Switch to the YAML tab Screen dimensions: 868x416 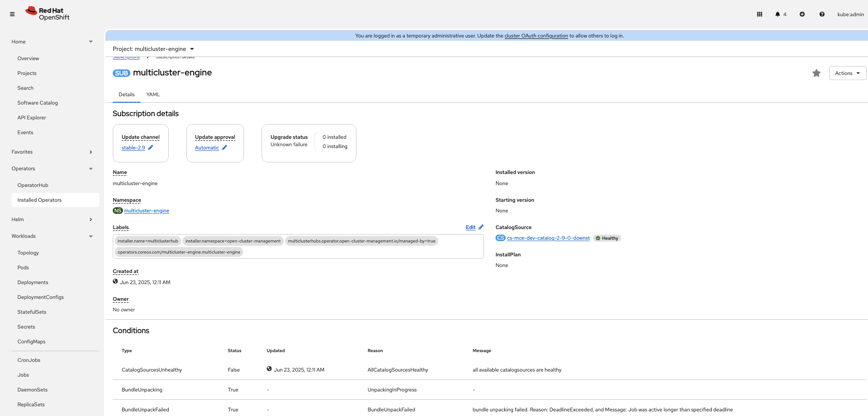[x=153, y=94]
